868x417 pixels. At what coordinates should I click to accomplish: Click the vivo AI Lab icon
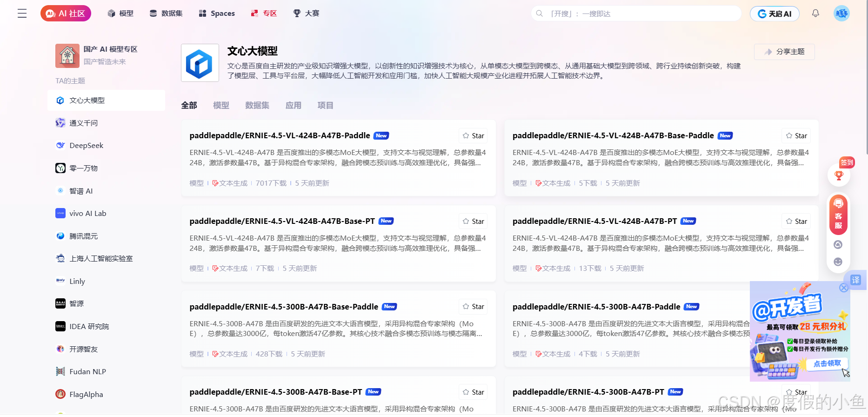(x=60, y=213)
